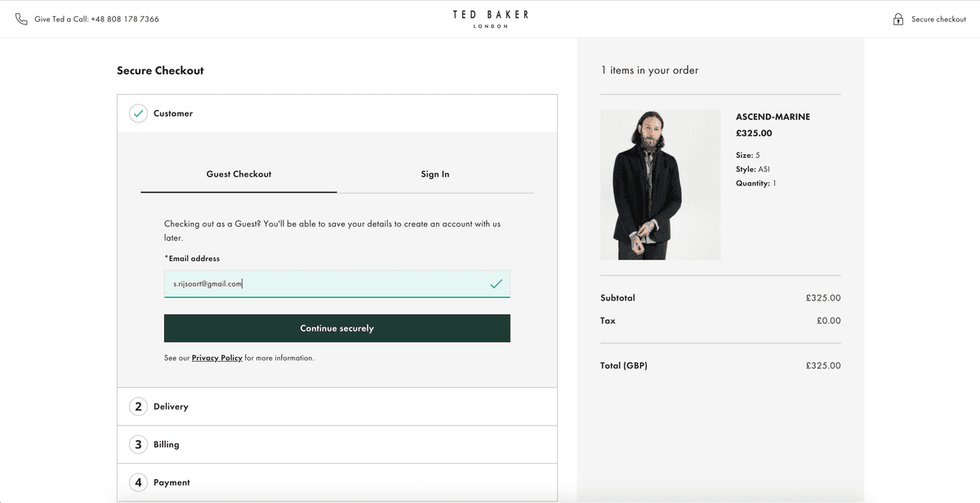This screenshot has width=980, height=503.
Task: Click the Ted Baker London logo
Action: click(490, 18)
